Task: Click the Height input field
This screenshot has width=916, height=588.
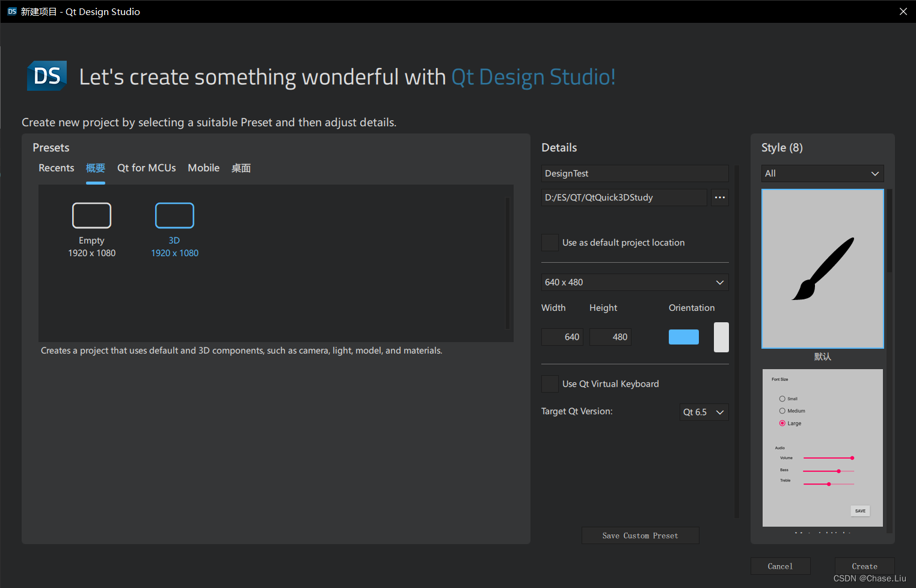Action: coord(610,337)
